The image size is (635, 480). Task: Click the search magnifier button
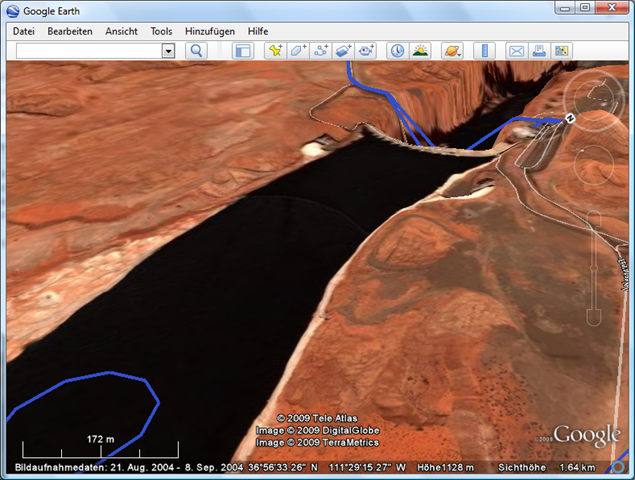pos(197,50)
